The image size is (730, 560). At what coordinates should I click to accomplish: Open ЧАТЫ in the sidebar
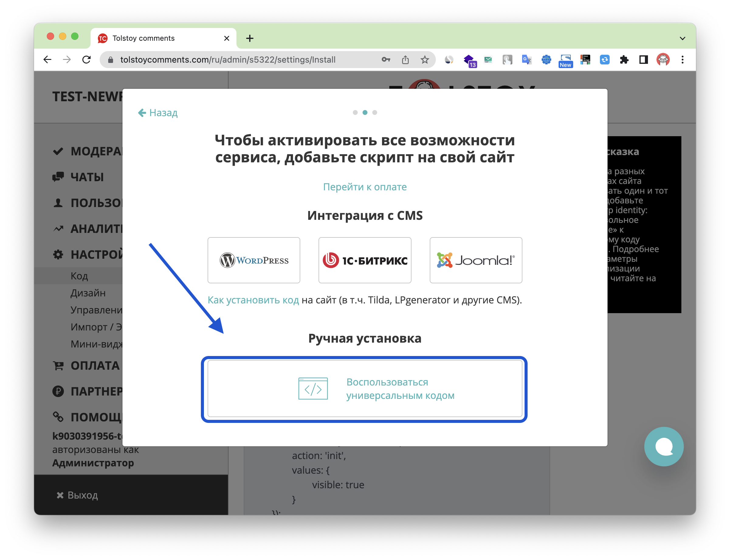coord(87,177)
